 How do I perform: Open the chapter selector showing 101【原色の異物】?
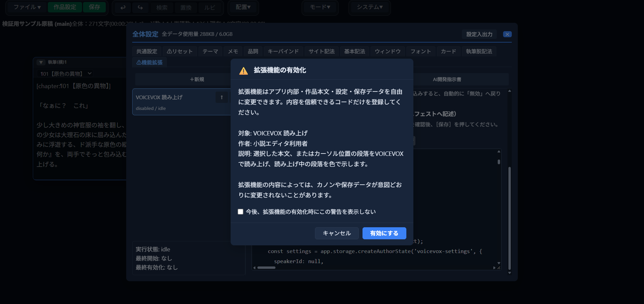click(66, 73)
